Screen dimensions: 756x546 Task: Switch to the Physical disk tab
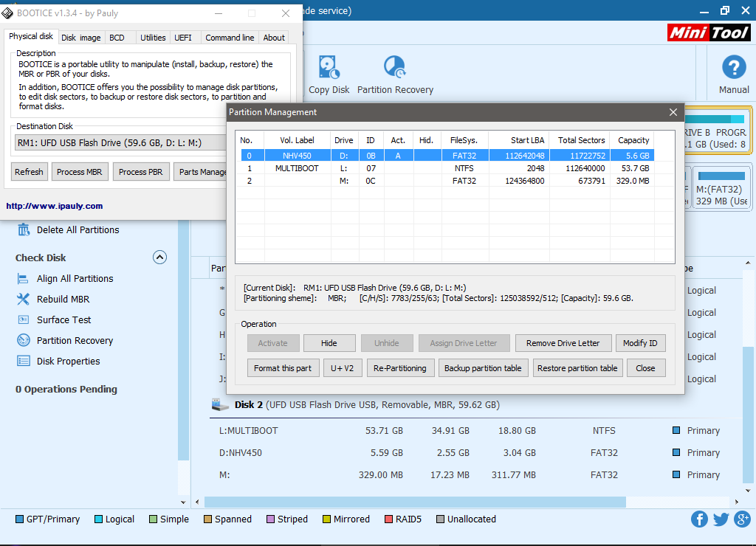pyautogui.click(x=31, y=37)
